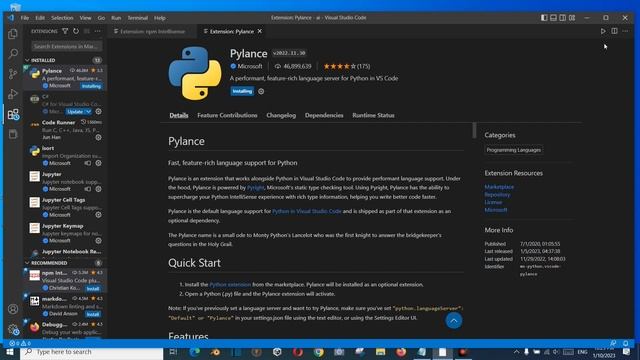Click the Run icon in editor title bar

[x=603, y=31]
